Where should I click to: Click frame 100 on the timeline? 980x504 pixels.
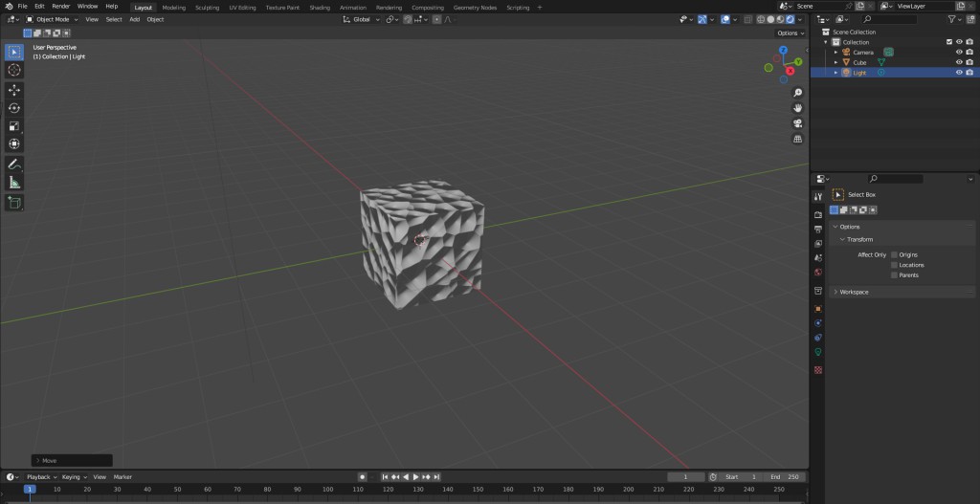coord(328,489)
